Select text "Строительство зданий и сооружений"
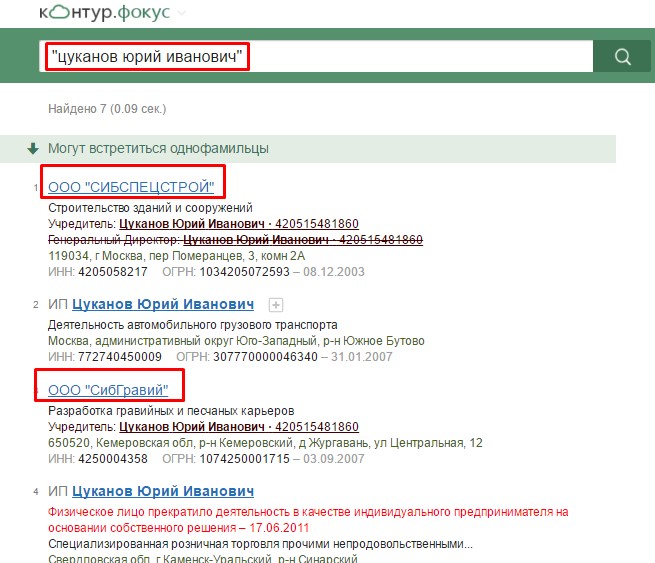Image resolution: width=655 pixels, height=563 pixels. pyautogui.click(x=150, y=208)
